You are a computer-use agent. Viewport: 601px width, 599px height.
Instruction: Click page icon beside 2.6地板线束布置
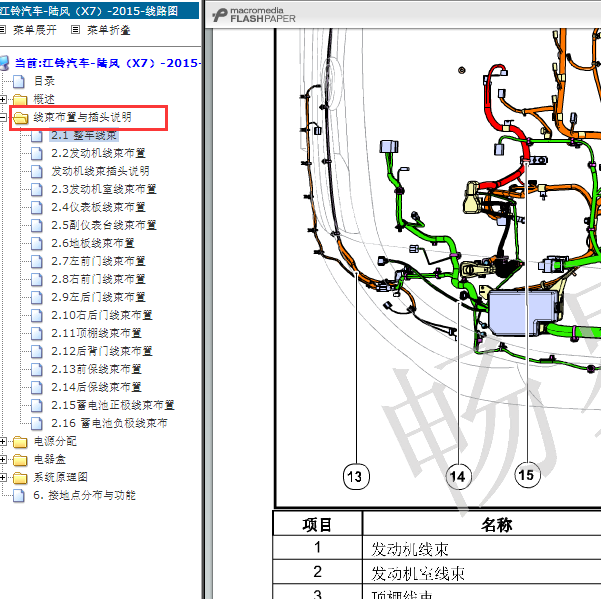(37, 243)
